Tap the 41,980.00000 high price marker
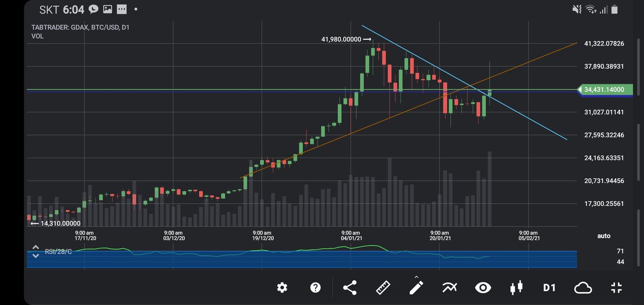 (x=346, y=39)
